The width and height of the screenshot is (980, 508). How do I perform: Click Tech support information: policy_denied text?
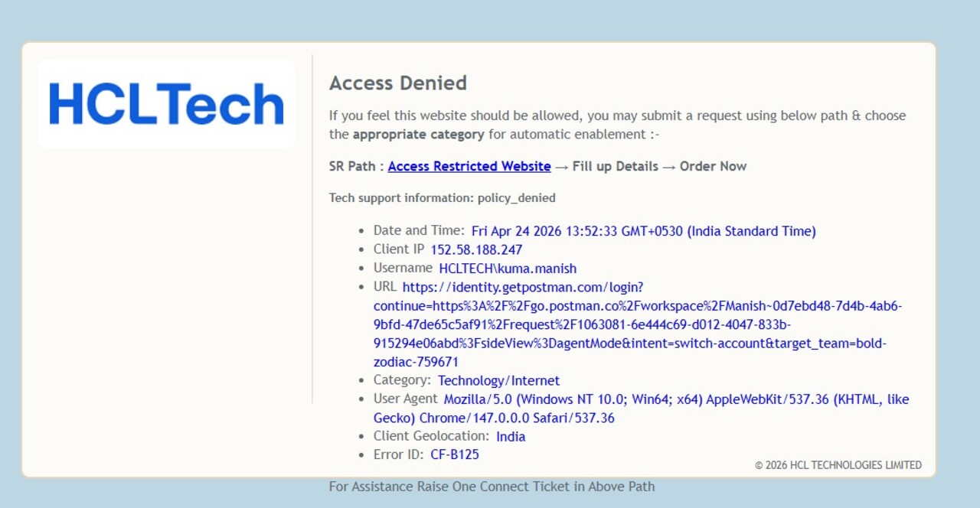[443, 198]
